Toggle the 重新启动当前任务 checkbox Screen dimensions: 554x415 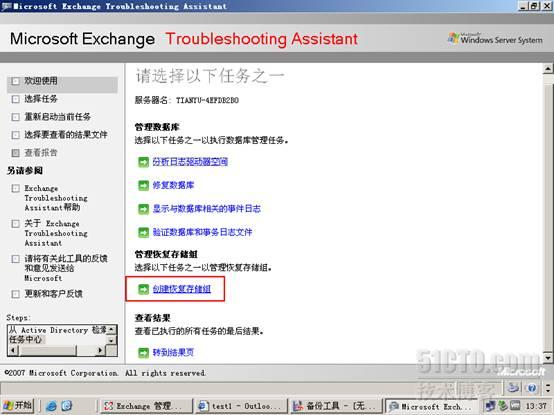pos(15,117)
